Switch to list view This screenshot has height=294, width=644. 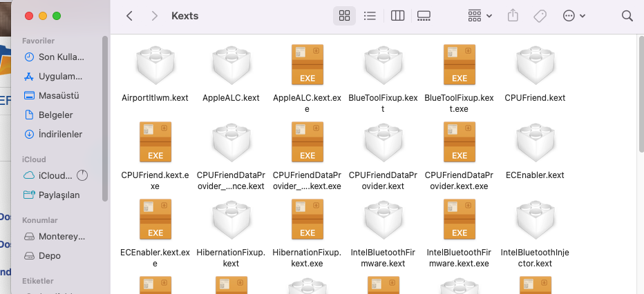[370, 16]
